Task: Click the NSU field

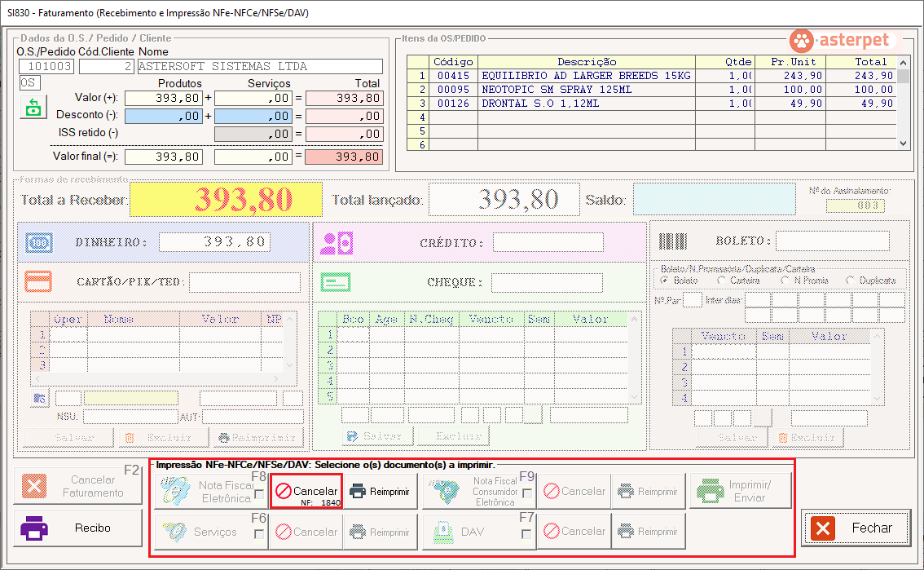Action: coord(131,417)
